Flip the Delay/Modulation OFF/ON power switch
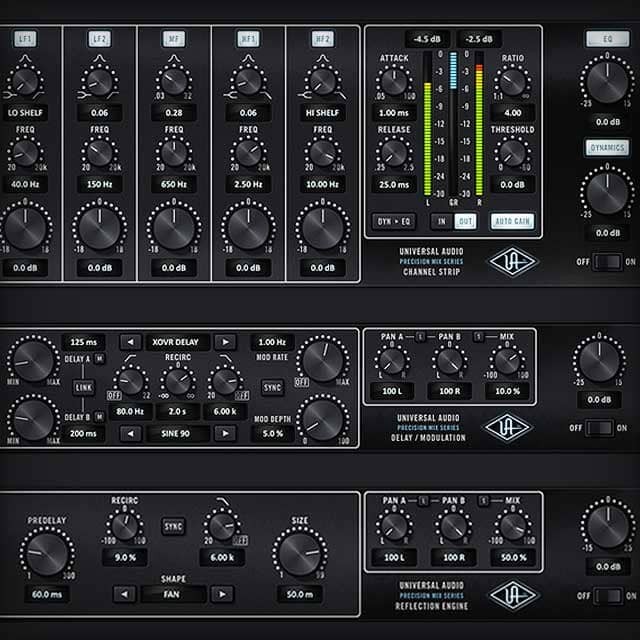640x640 pixels. pyautogui.click(x=600, y=428)
